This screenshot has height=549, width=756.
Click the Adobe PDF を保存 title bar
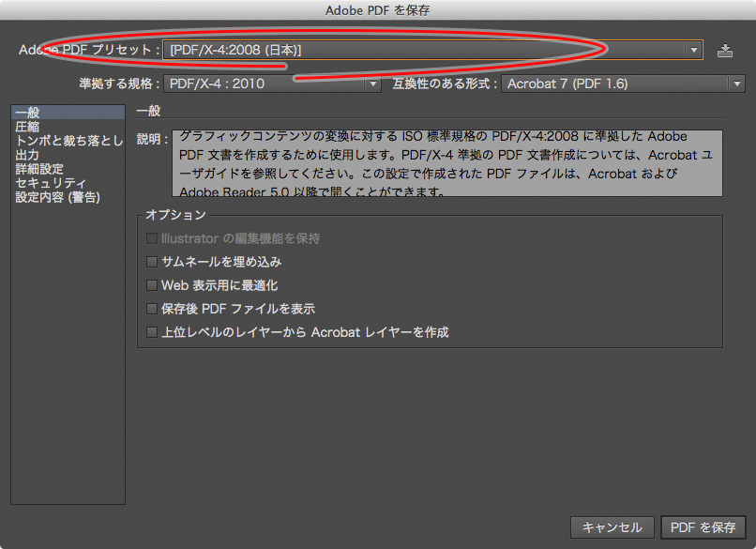click(378, 10)
